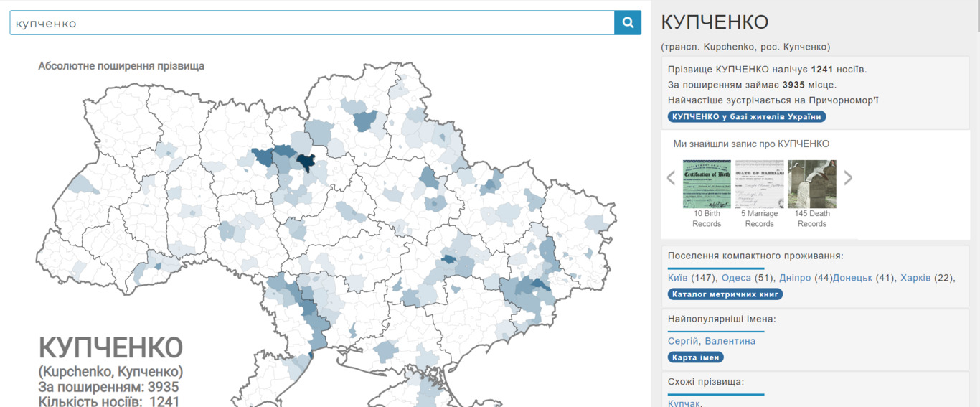The image size is (980, 407).
Task: Follow the Одеса settlement link
Action: coord(736,278)
